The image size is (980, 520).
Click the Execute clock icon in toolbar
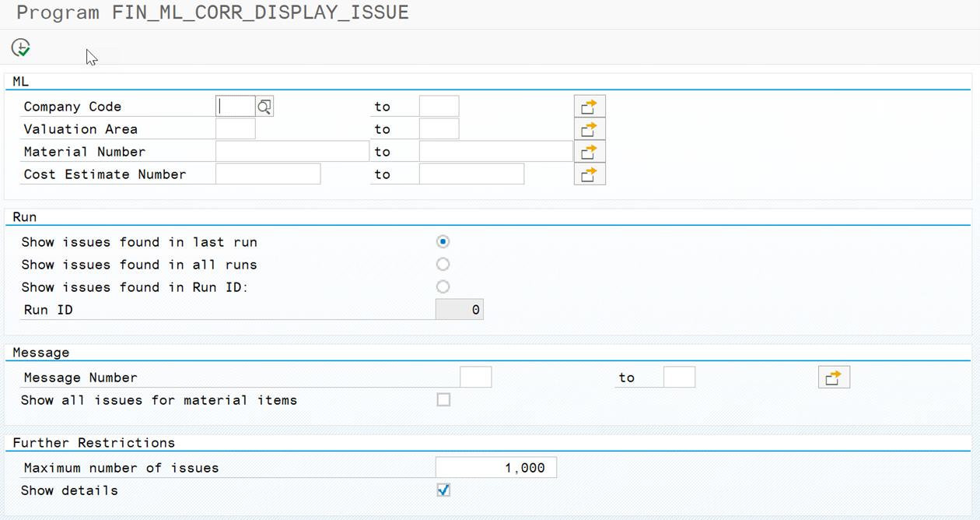21,47
